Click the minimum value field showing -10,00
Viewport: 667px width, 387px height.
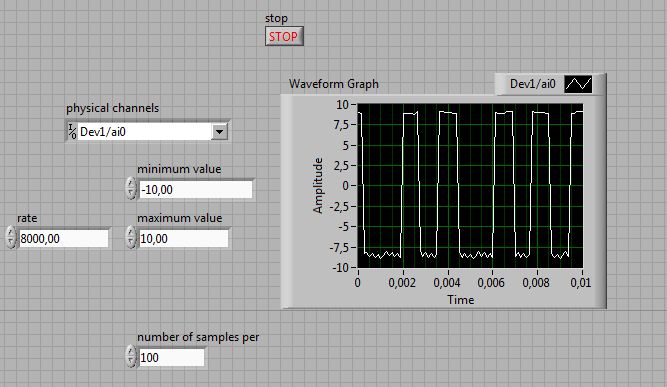[x=196, y=190]
